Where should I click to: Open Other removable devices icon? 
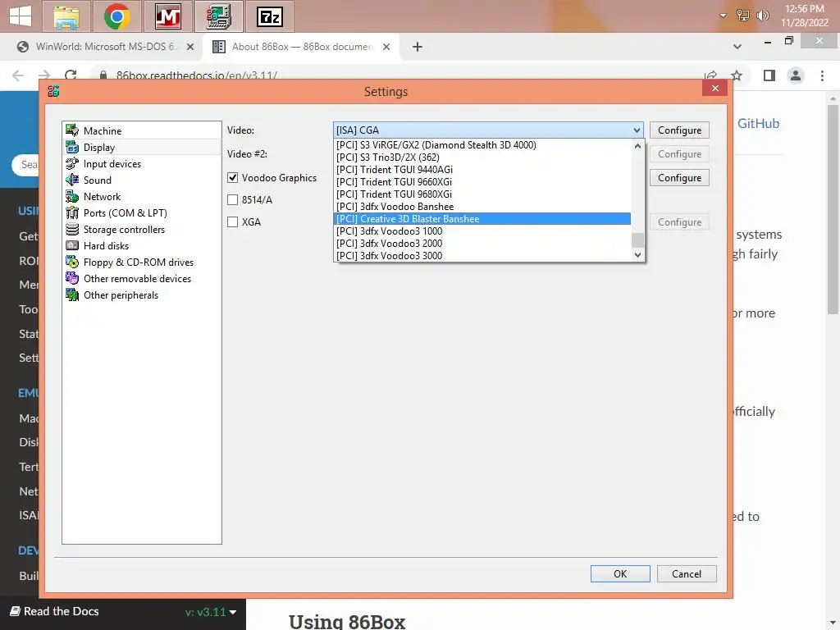pos(72,278)
